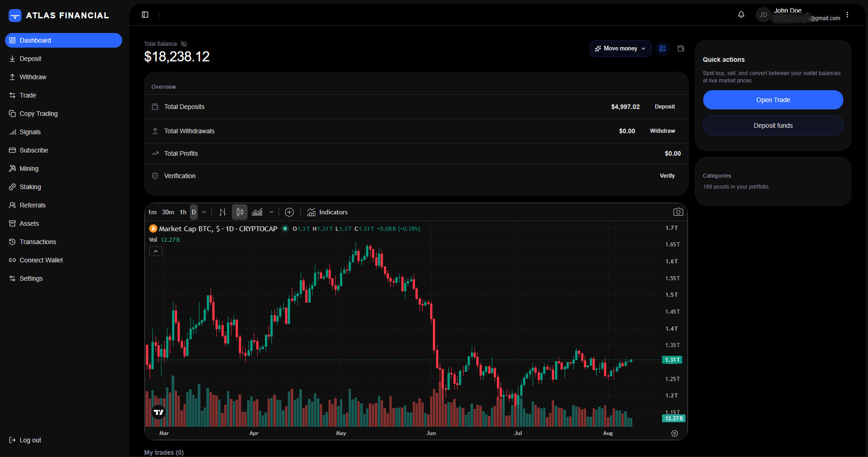The width and height of the screenshot is (868, 457).
Task: Switch chart to Bars style
Action: [x=223, y=212]
